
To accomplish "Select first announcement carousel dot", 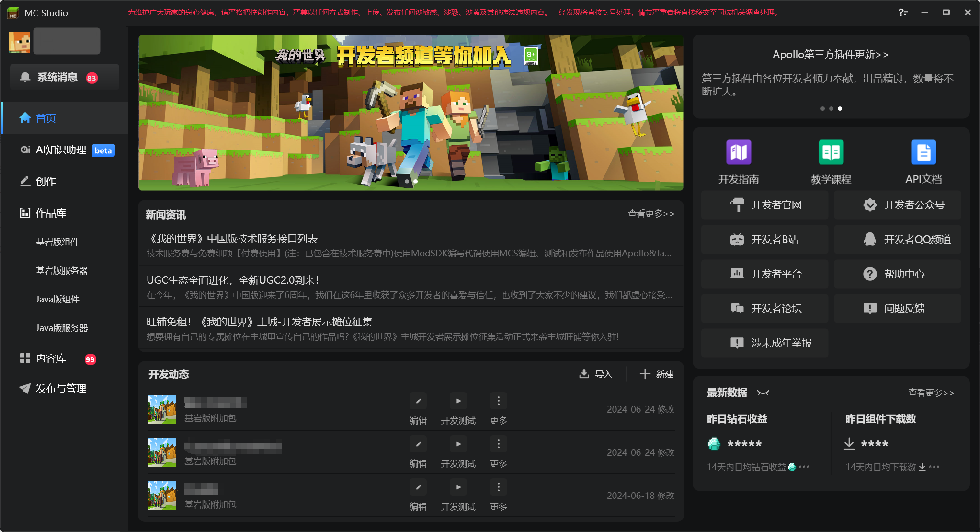I will 822,109.
